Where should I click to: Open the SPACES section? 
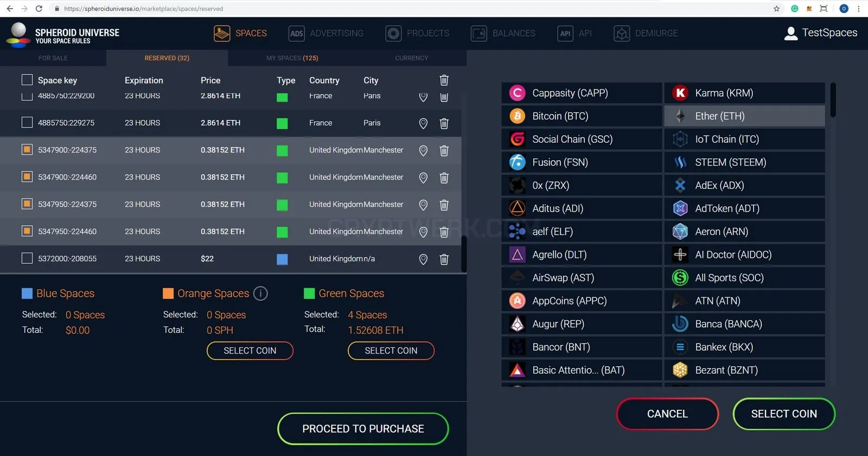tap(240, 34)
